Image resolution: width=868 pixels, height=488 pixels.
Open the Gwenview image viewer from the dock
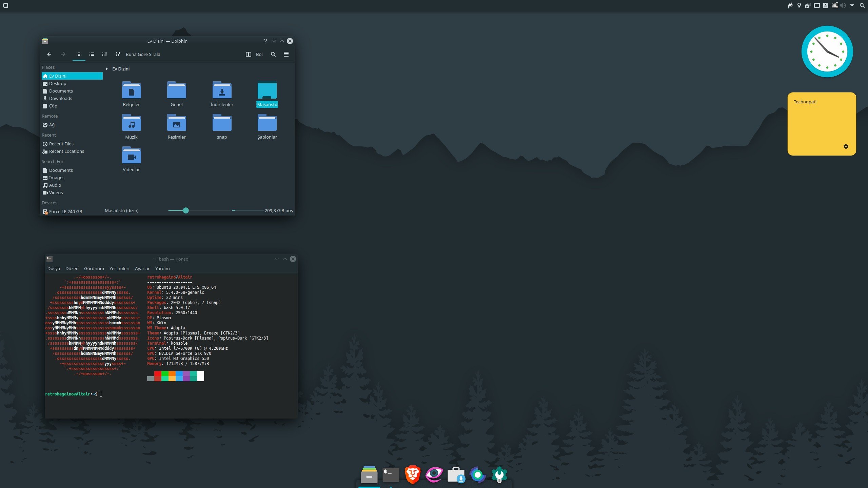[434, 474]
